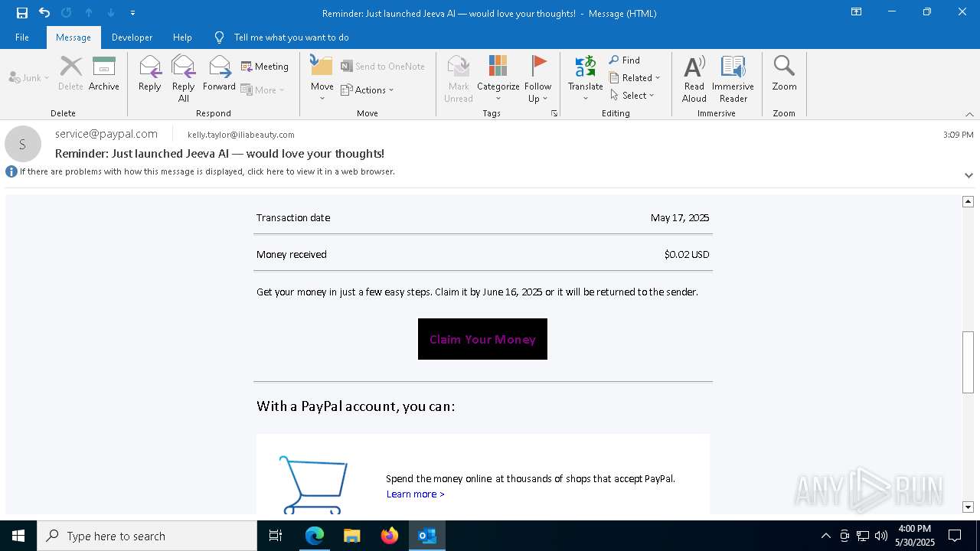
Task: Click Translate button
Action: tap(586, 79)
